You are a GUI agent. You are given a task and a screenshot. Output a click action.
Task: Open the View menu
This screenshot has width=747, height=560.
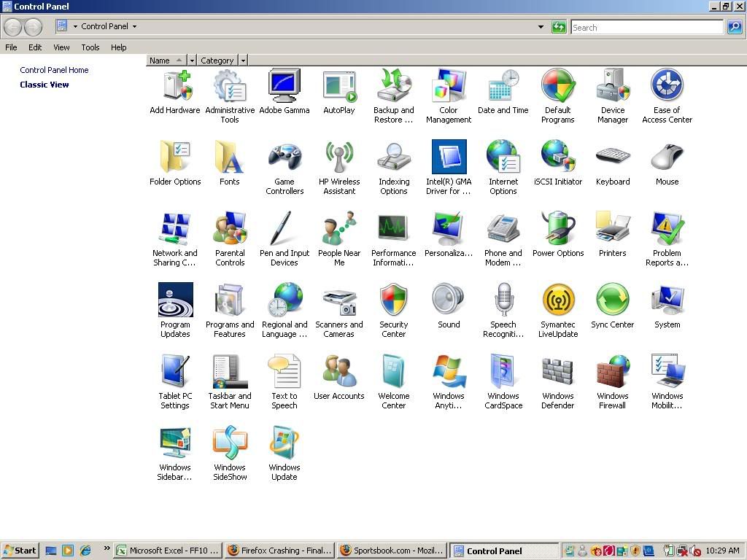click(x=61, y=47)
